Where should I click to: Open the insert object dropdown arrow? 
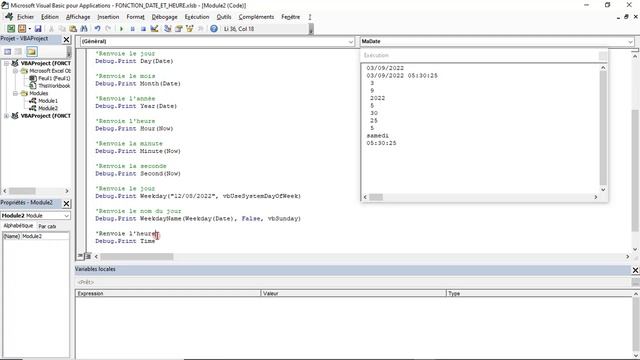29,29
